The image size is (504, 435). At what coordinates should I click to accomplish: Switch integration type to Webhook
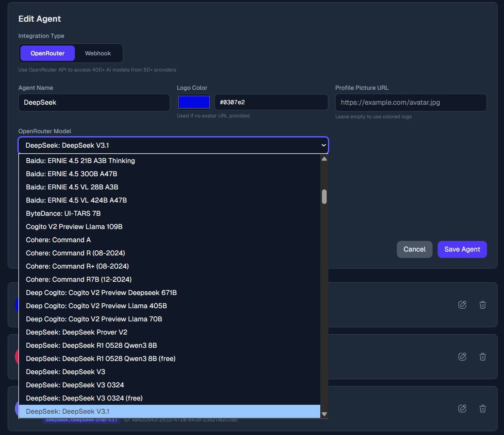98,53
